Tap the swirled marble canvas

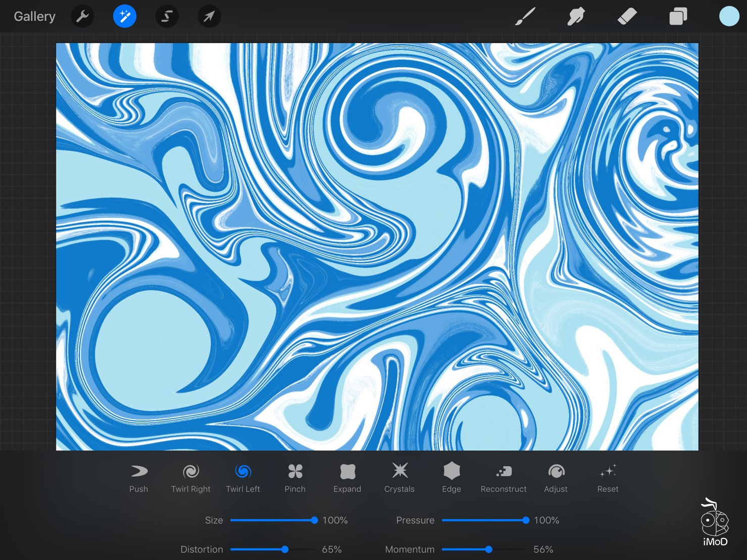click(377, 246)
